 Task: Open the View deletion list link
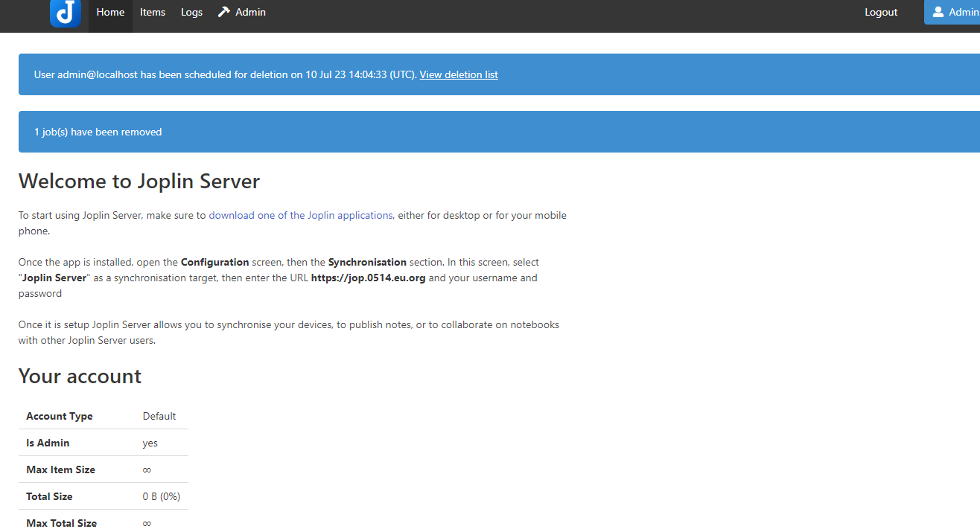(x=459, y=74)
